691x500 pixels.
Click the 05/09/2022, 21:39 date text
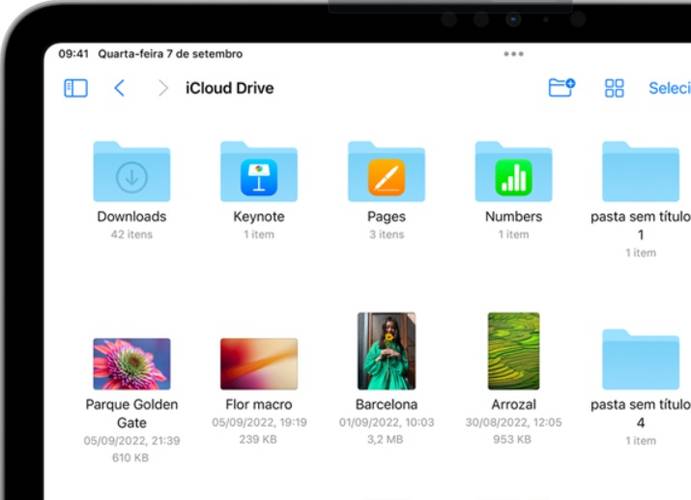132,441
